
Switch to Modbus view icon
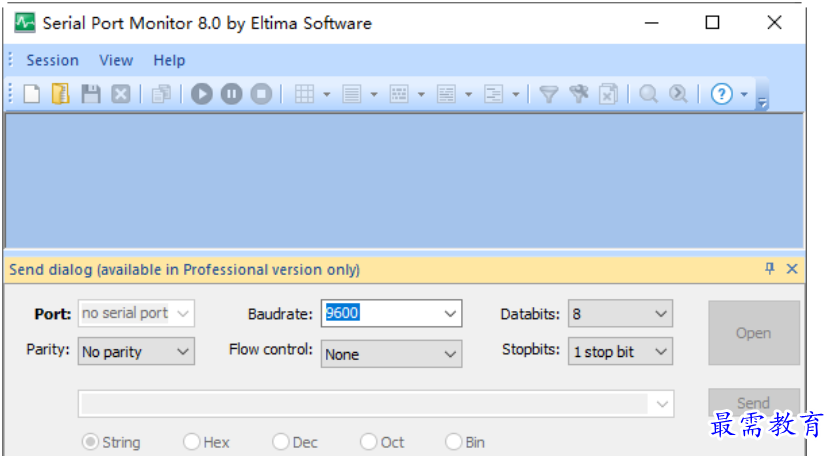[493, 94]
